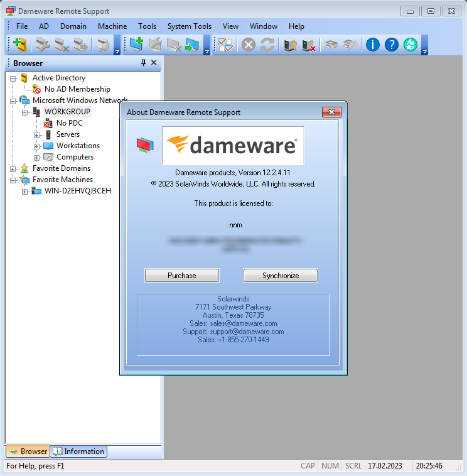Open the System Tools menu

[x=189, y=26]
